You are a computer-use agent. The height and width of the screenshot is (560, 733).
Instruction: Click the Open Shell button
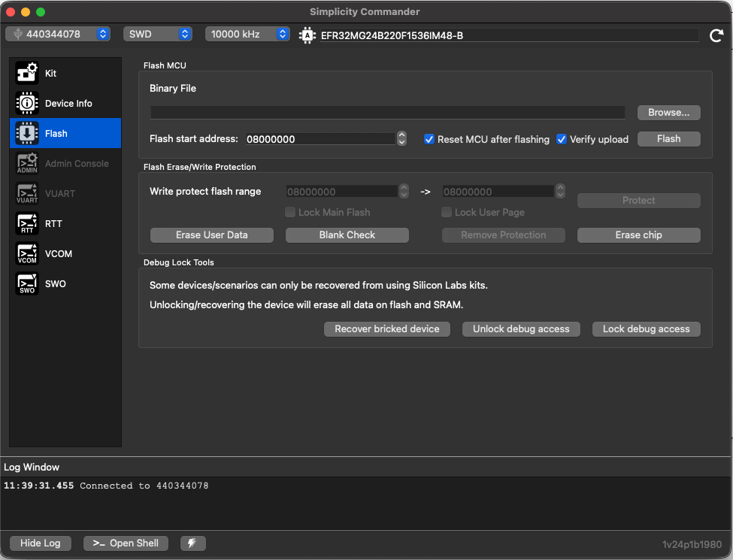click(126, 543)
